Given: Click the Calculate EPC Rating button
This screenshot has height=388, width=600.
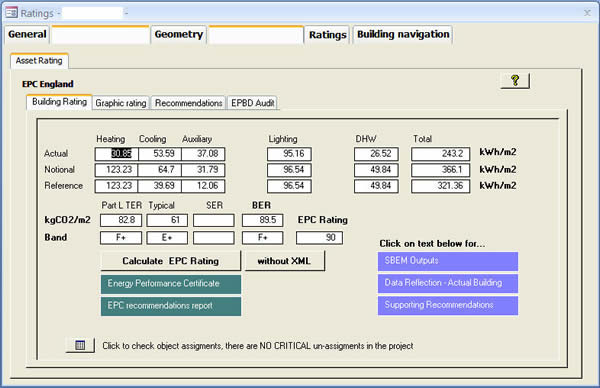Looking at the screenshot, I should (171, 261).
